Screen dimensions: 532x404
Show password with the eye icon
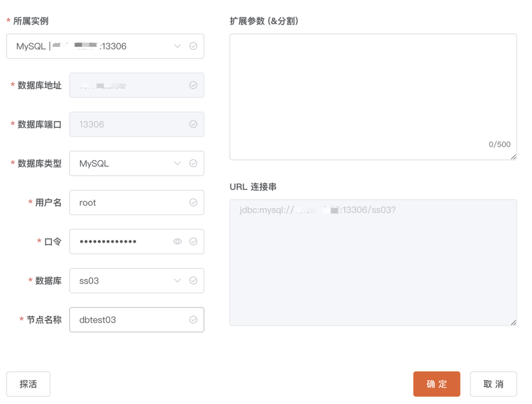pyautogui.click(x=177, y=242)
